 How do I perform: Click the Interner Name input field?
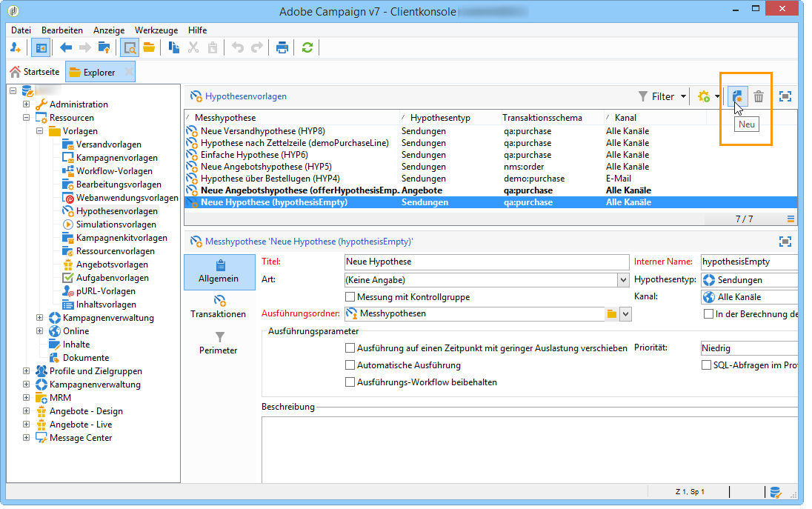pos(749,262)
